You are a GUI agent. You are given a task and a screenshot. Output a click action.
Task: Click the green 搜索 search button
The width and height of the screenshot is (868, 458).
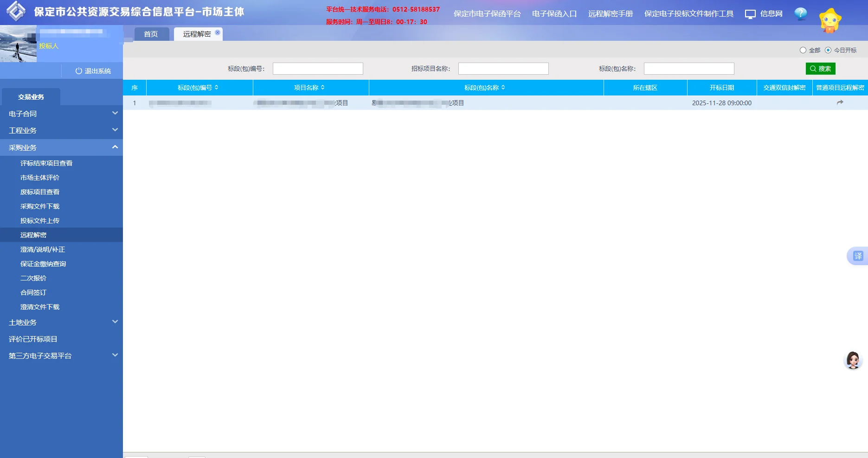point(821,68)
